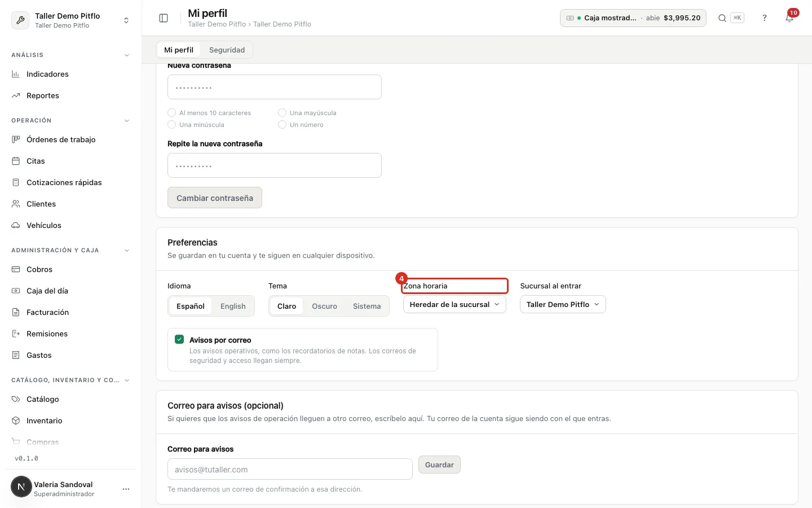
Task: Open user menu dots beside Valeria Sandoval
Action: click(126, 489)
